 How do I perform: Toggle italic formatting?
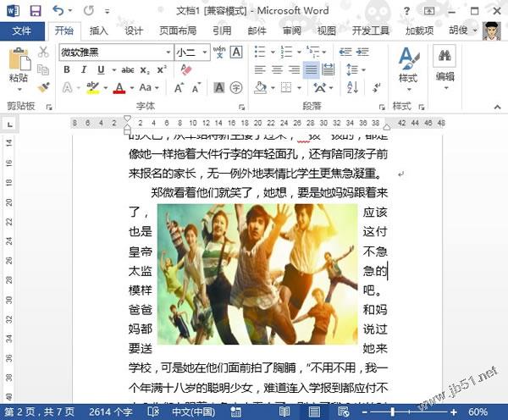coord(84,69)
